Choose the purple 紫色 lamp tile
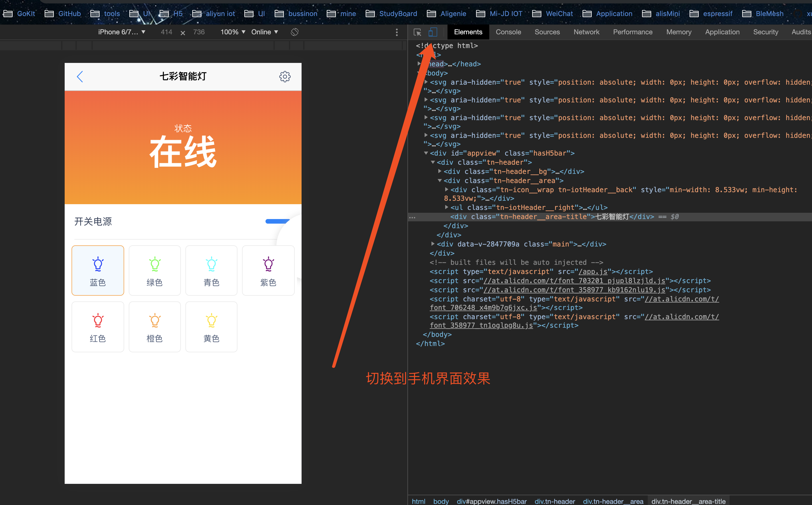This screenshot has width=812, height=505. tap(268, 271)
